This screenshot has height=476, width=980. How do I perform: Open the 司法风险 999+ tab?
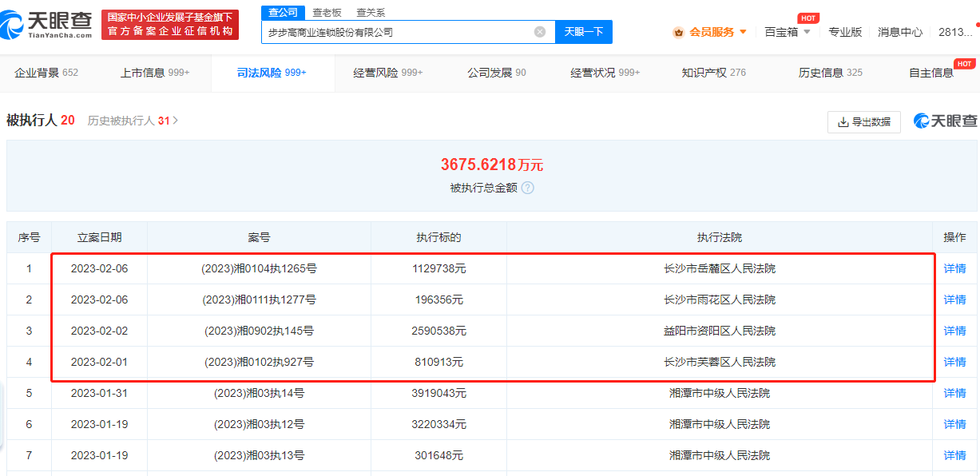point(272,73)
